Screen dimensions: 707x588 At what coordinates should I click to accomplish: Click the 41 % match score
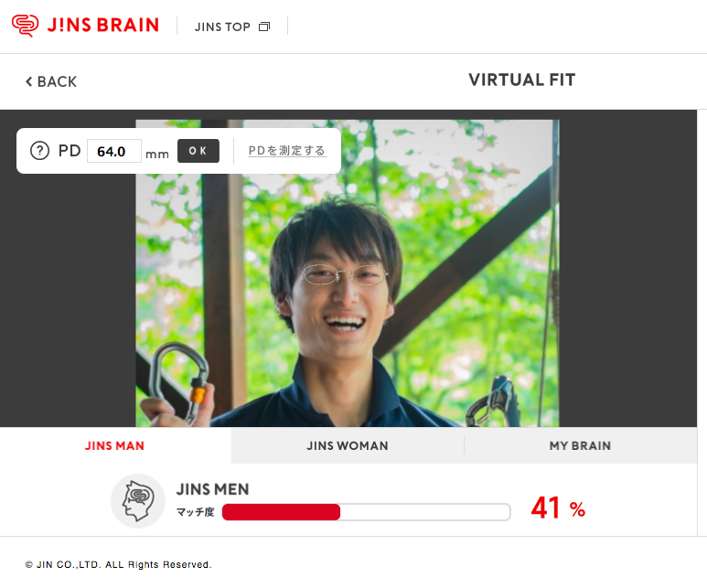558,508
